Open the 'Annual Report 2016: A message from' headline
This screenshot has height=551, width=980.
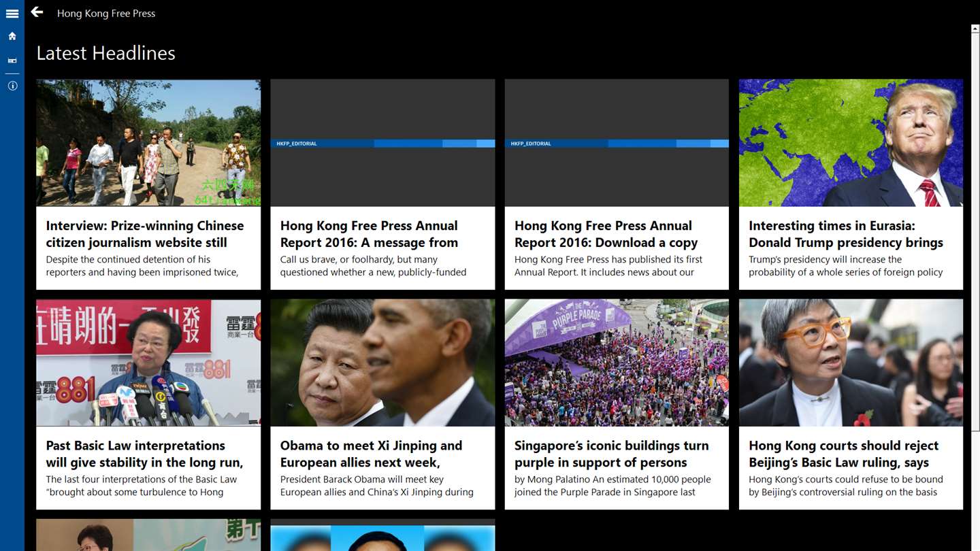point(369,234)
